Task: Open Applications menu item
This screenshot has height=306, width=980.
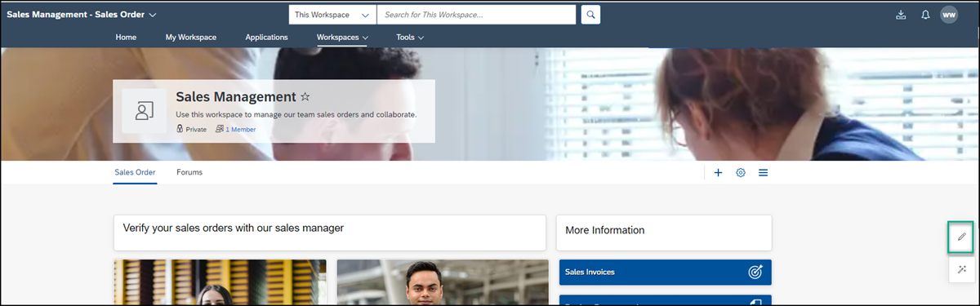Action: coord(266,38)
